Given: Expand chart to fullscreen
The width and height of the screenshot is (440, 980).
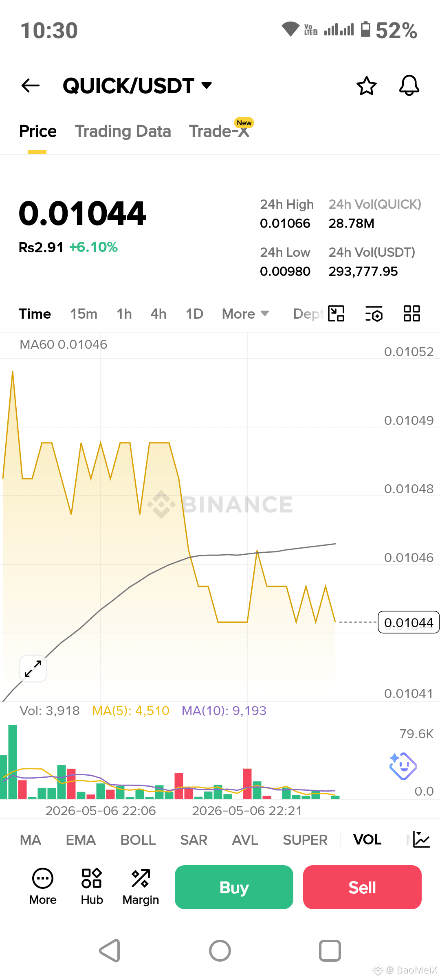Looking at the screenshot, I should click(33, 668).
